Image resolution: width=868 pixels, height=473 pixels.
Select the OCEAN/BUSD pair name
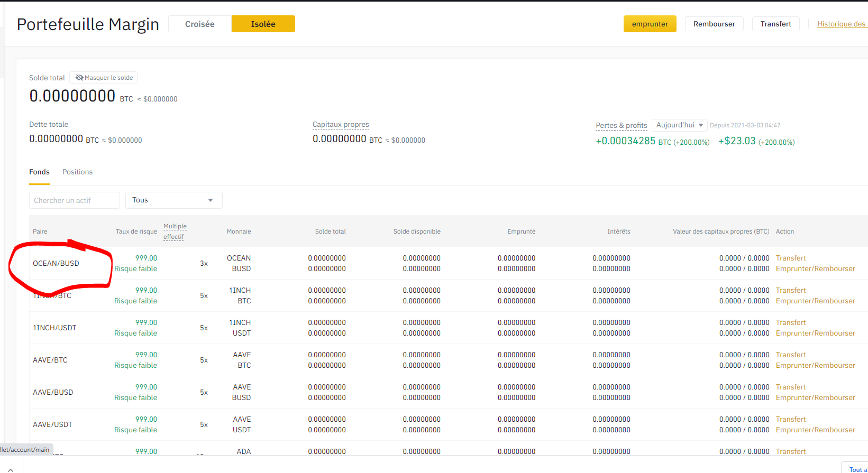point(56,263)
